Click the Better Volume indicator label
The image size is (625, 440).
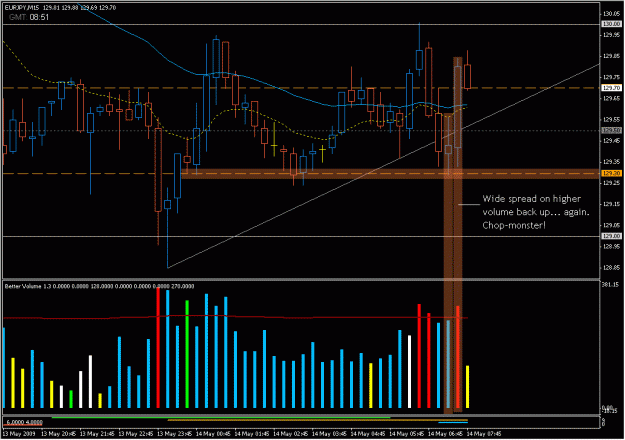pyautogui.click(x=100, y=286)
